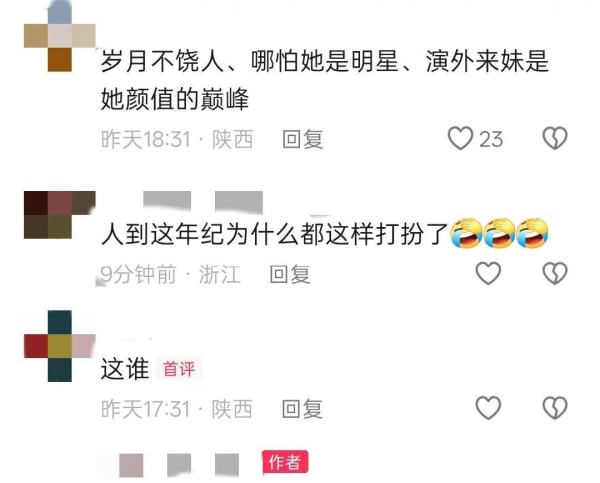Viewport: 600px width, 483px height.
Task: Dislike the 这谁 comment
Action: 555,408
